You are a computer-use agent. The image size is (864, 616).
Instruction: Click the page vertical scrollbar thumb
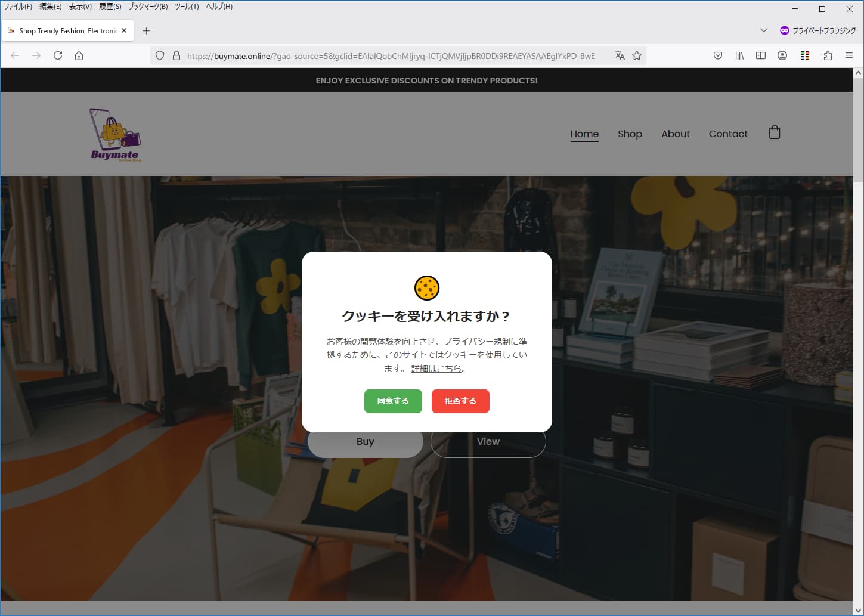(x=859, y=130)
